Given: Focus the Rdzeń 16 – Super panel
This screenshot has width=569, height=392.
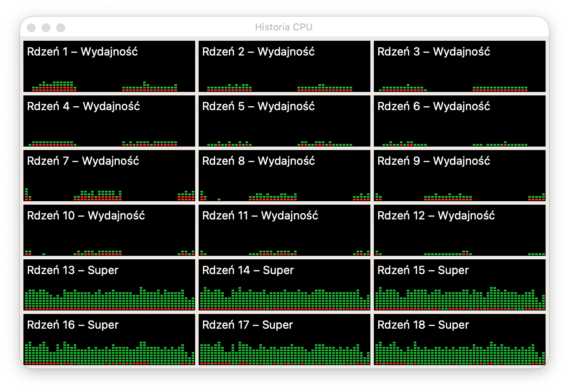Looking at the screenshot, I should 109,340.
